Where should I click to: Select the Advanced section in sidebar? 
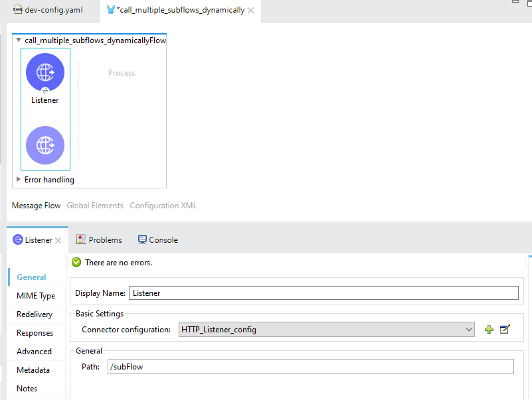click(x=34, y=352)
